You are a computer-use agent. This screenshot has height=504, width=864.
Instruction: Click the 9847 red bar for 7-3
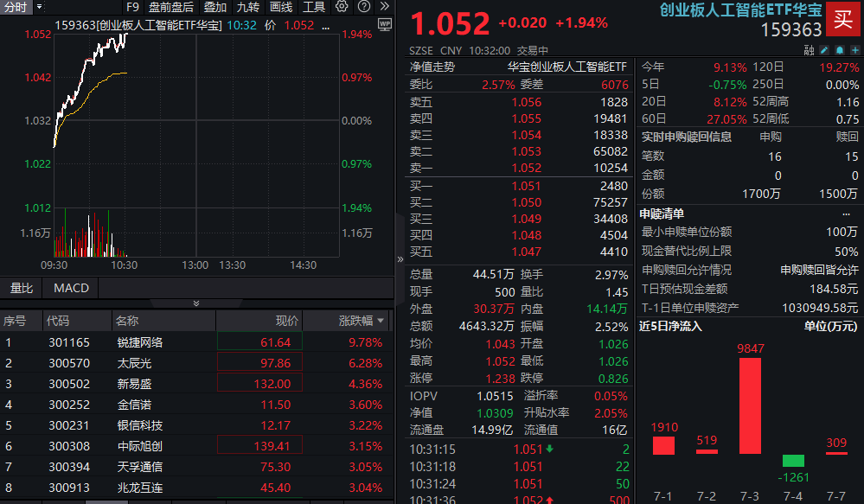click(x=750, y=406)
